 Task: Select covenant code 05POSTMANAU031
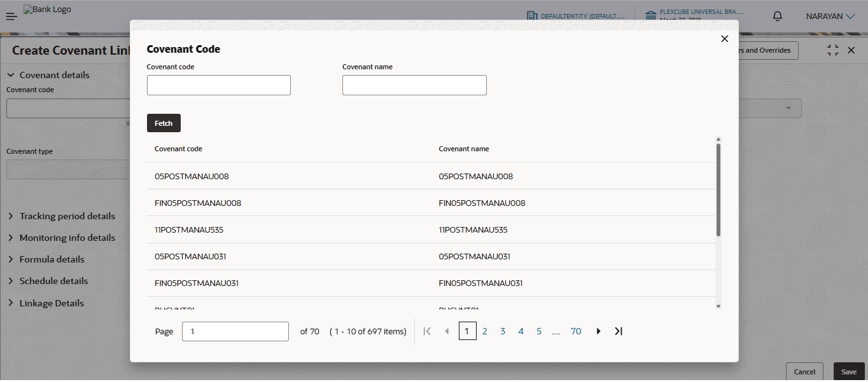click(x=190, y=256)
